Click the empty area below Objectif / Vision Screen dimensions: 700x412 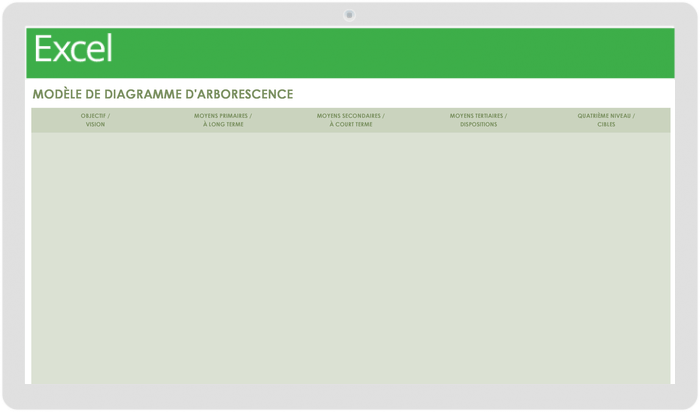pyautogui.click(x=95, y=258)
